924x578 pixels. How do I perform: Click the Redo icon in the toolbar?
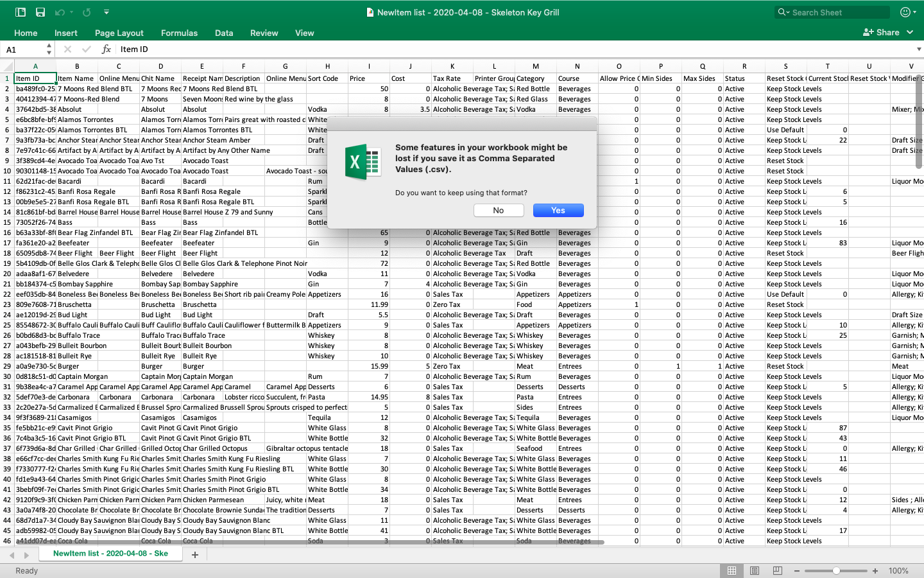click(85, 12)
